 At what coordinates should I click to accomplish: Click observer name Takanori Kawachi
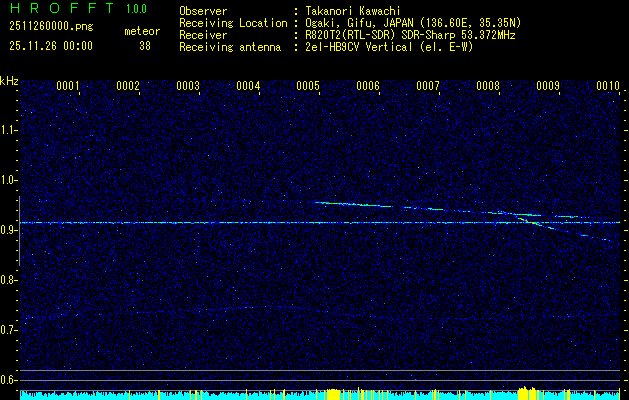coord(353,11)
